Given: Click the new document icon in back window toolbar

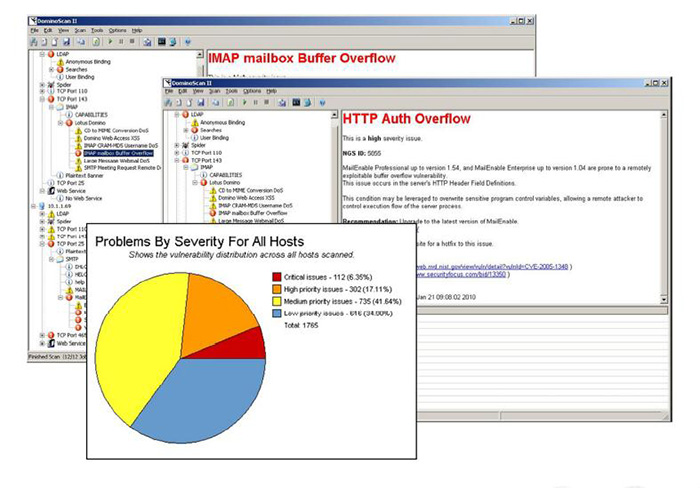Looking at the screenshot, I should click(44, 42).
